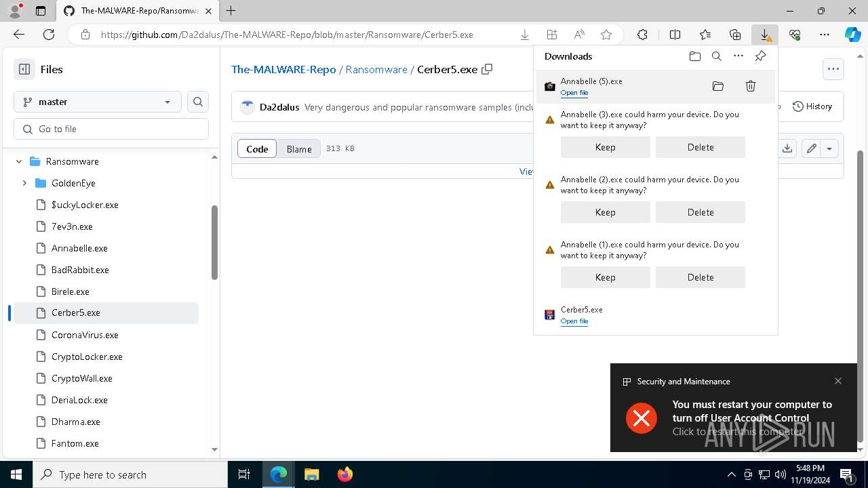
Task: Collapse the Files side panel
Action: (24, 69)
